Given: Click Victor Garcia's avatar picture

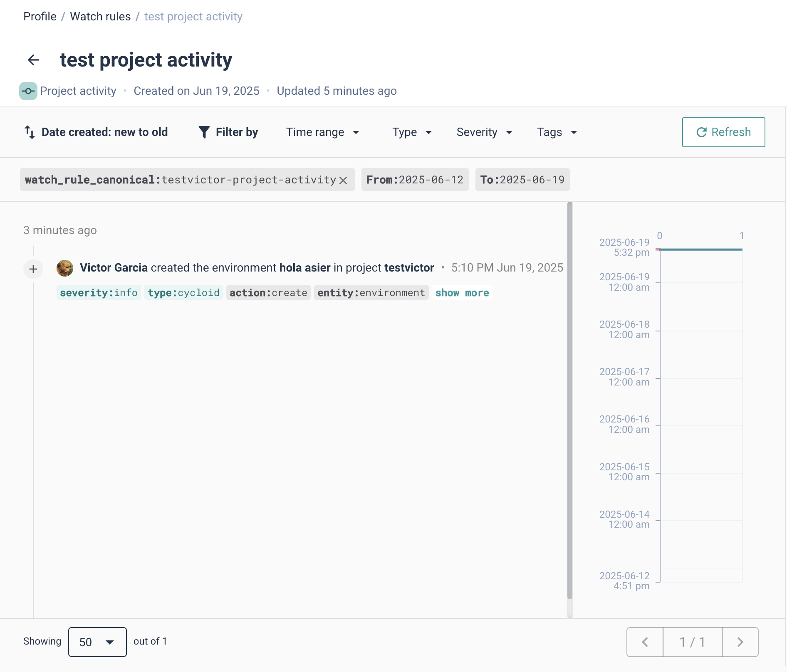Looking at the screenshot, I should (64, 268).
